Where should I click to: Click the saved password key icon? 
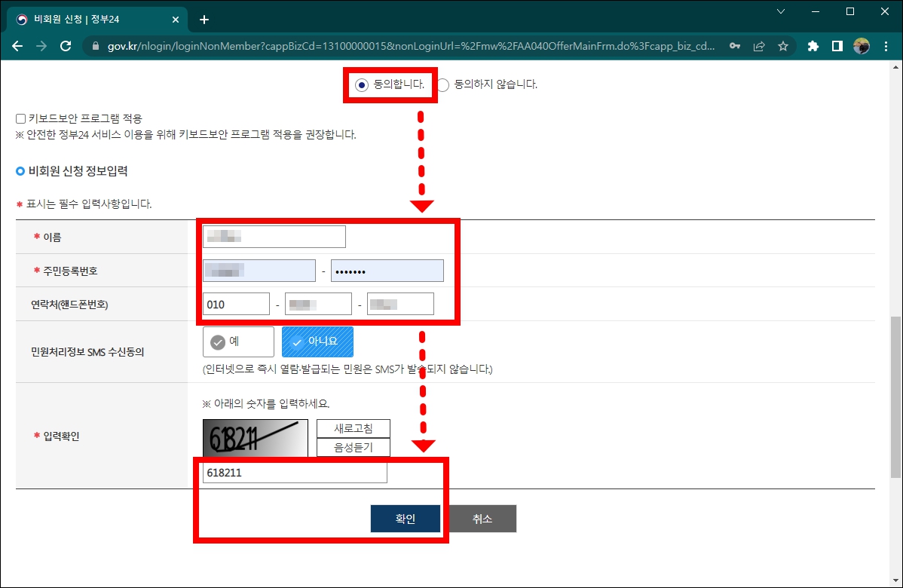734,46
